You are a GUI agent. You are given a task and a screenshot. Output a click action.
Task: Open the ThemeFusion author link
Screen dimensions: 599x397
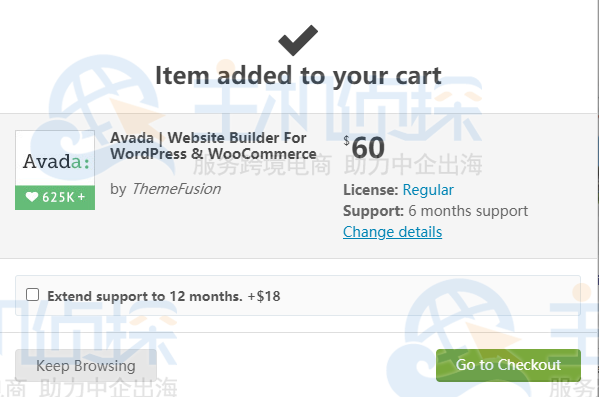click(176, 189)
